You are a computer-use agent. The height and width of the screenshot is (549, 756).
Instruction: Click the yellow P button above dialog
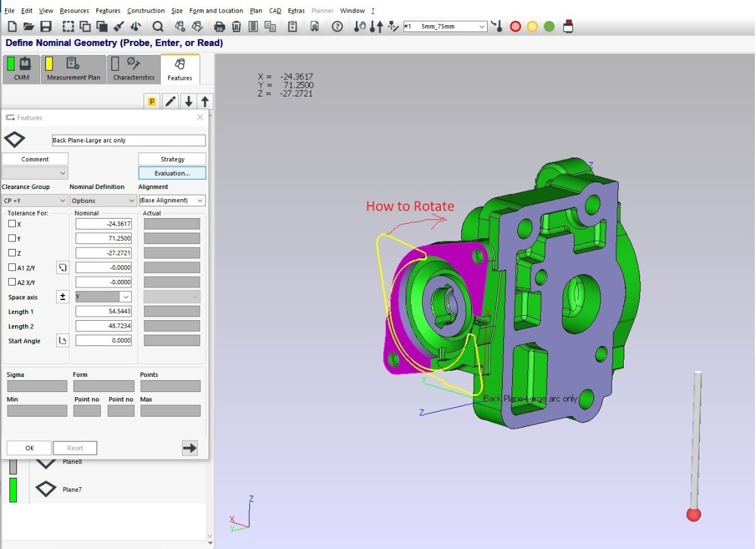[151, 101]
